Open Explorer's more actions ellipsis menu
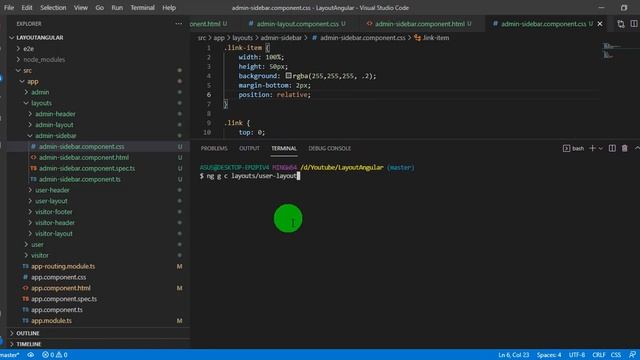The image size is (640, 360). coord(179,24)
